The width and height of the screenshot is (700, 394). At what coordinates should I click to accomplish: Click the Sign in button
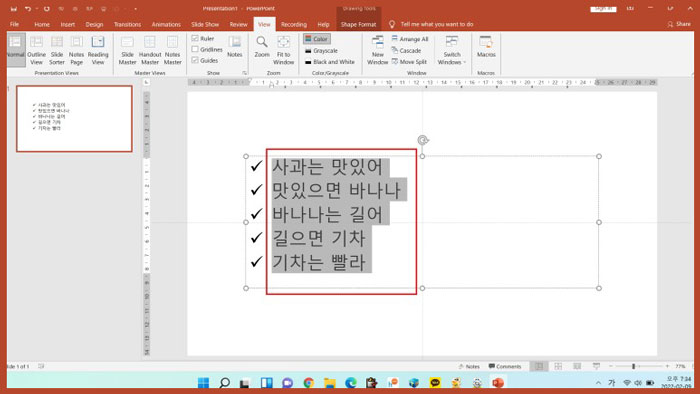coord(603,8)
